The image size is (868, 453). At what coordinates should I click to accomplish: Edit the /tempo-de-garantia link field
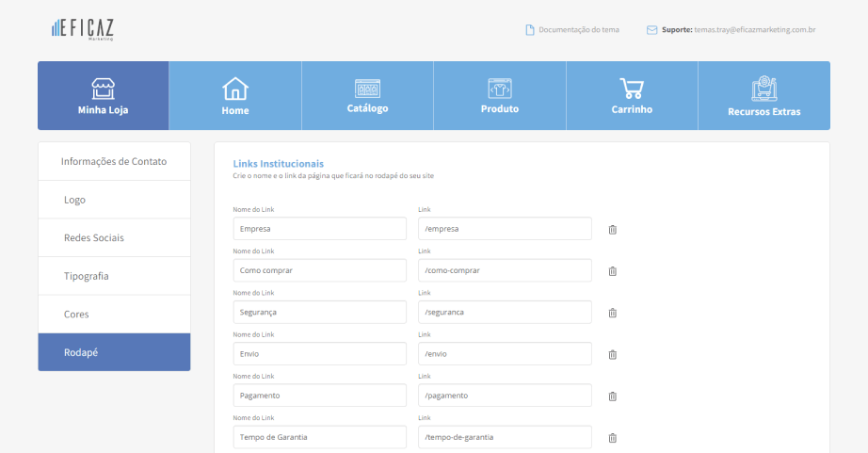point(505,437)
